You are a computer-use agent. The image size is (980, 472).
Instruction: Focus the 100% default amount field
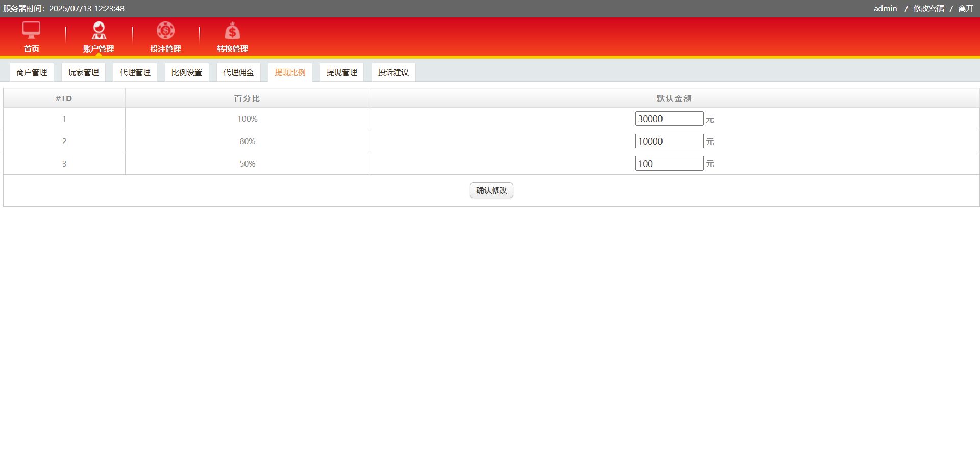669,119
